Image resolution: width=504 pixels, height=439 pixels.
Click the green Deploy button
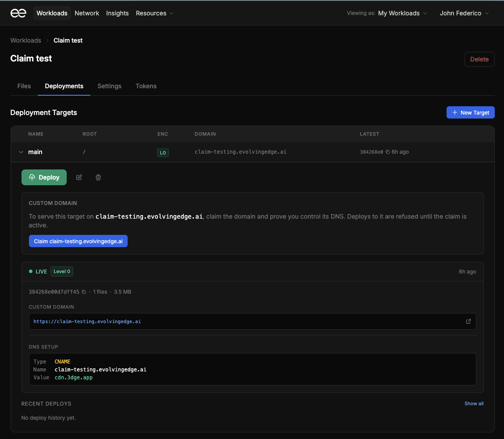44,177
